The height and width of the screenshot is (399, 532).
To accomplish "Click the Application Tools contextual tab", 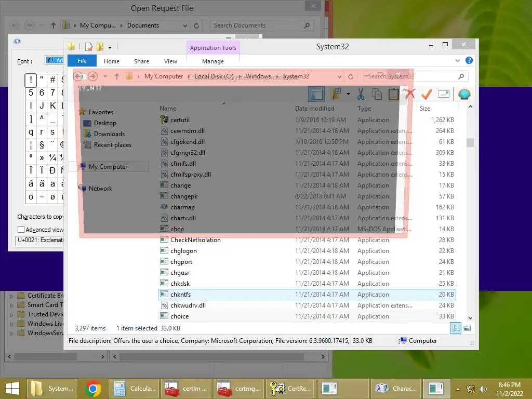I will [213, 48].
